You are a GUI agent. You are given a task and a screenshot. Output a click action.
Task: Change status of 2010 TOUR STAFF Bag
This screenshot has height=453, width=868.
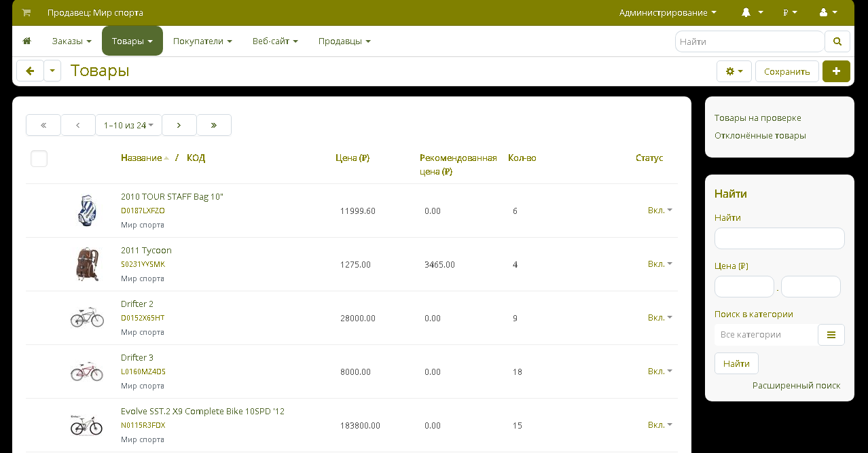pyautogui.click(x=659, y=210)
